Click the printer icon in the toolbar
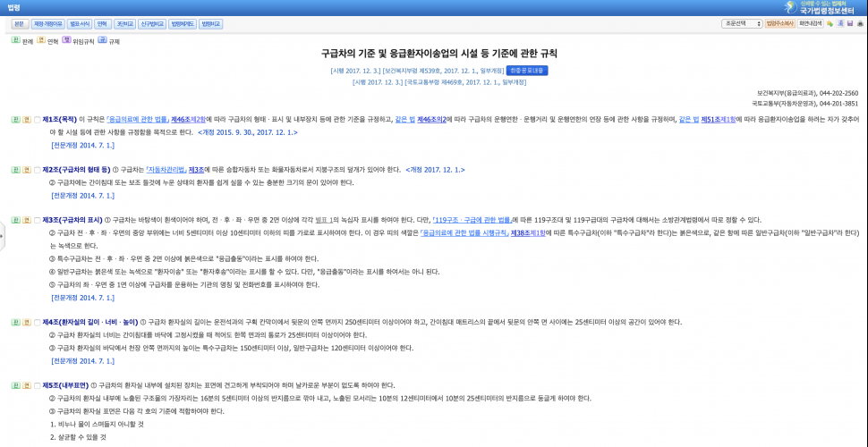The width and height of the screenshot is (868, 447). coord(860,23)
